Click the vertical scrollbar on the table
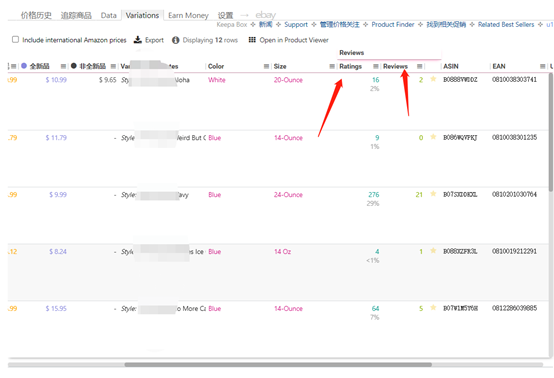Image resolution: width=554 pixels, height=378 pixels. click(551, 132)
